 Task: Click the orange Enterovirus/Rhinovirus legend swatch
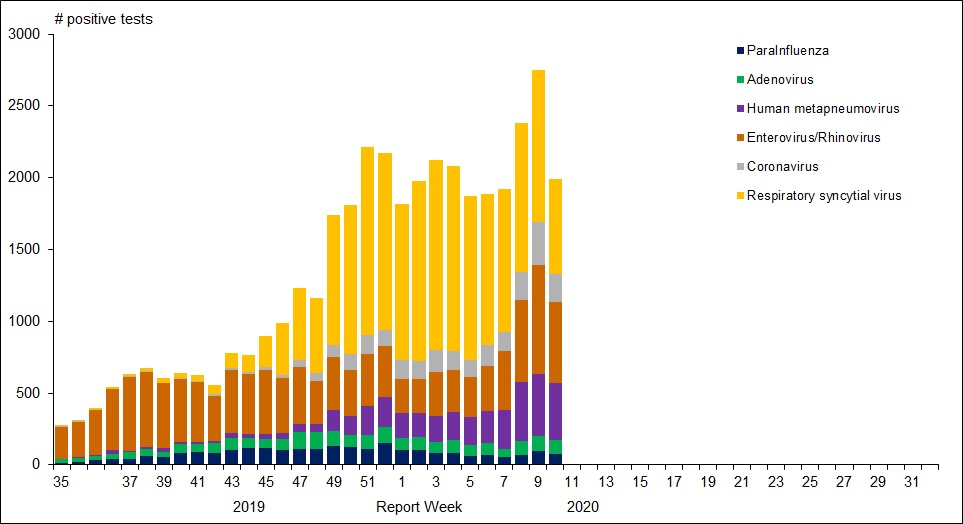click(740, 138)
